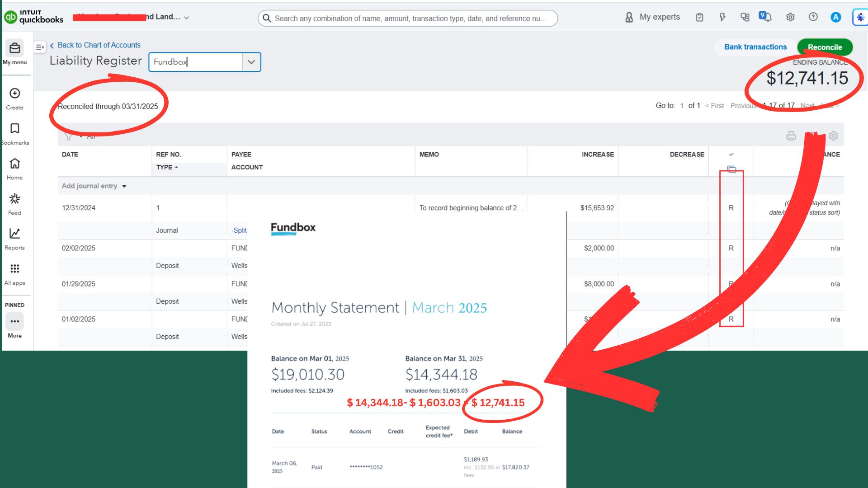Toggle reconcile status R on 02/02/2025 deposit
This screenshot has width=868, height=488.
point(731,248)
